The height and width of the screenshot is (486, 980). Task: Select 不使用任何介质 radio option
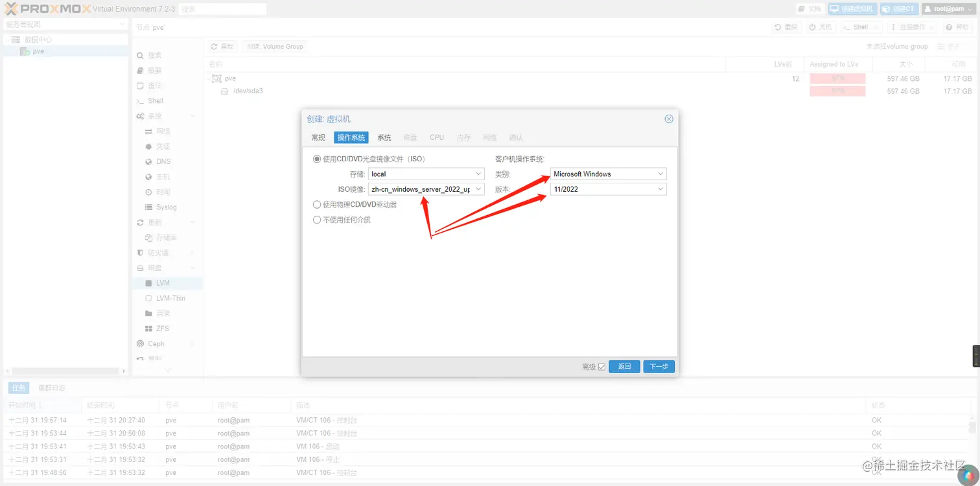point(317,220)
